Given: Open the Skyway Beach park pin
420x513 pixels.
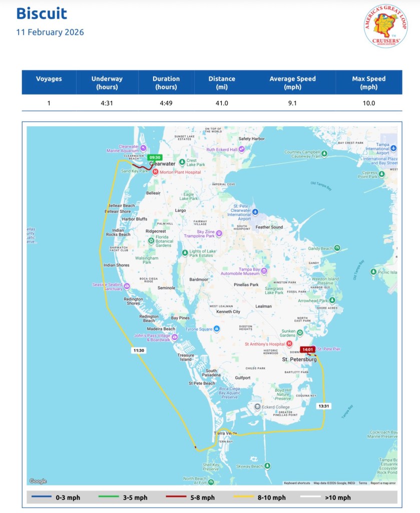Looking at the screenshot, I should tap(267, 466).
